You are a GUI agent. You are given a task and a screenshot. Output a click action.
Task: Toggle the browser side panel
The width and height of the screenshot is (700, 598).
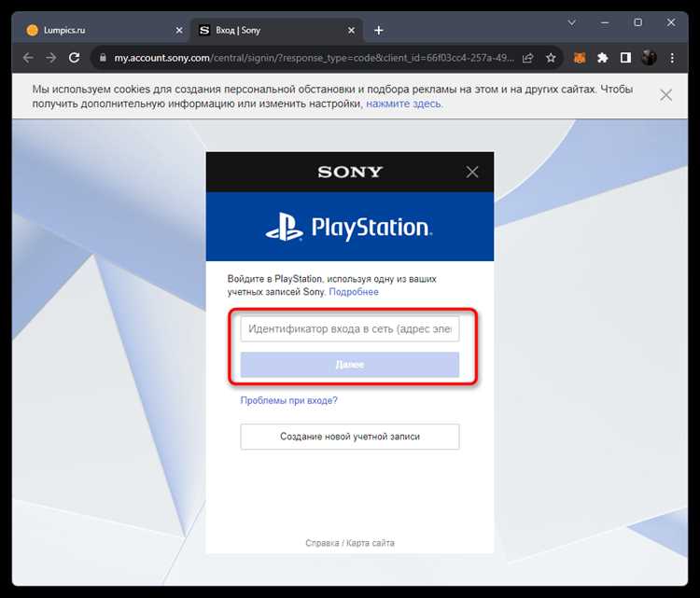[x=625, y=58]
